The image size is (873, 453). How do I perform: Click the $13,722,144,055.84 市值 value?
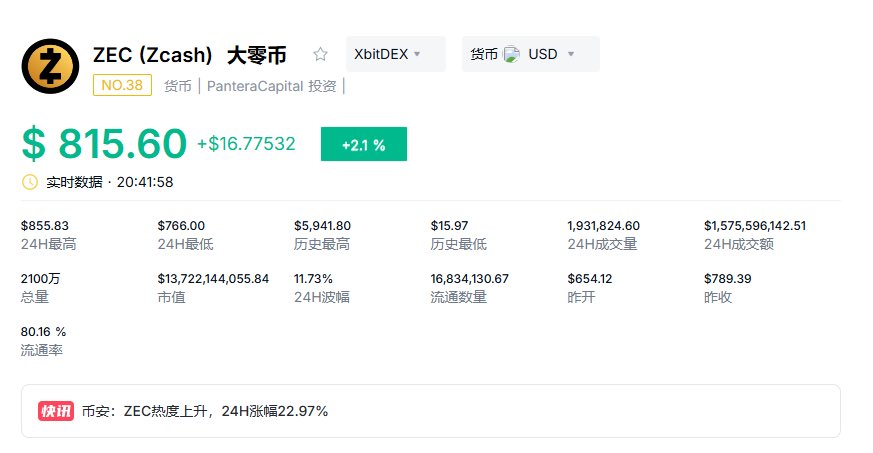point(213,278)
